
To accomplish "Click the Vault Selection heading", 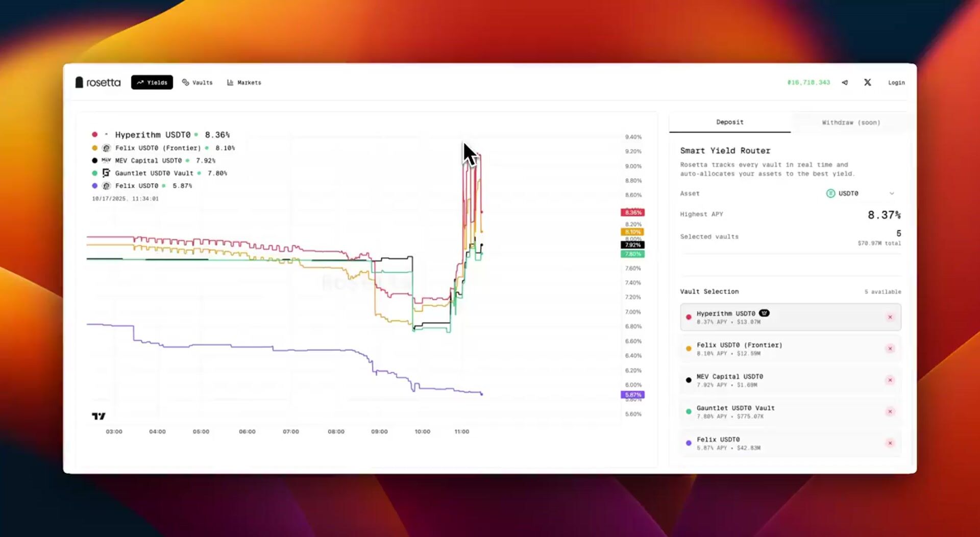I will click(709, 291).
